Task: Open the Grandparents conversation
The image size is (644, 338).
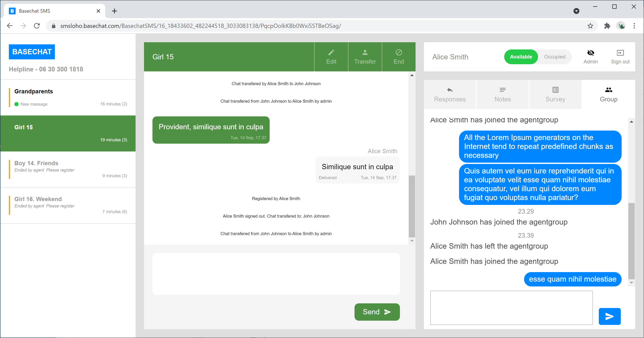Action: click(68, 97)
